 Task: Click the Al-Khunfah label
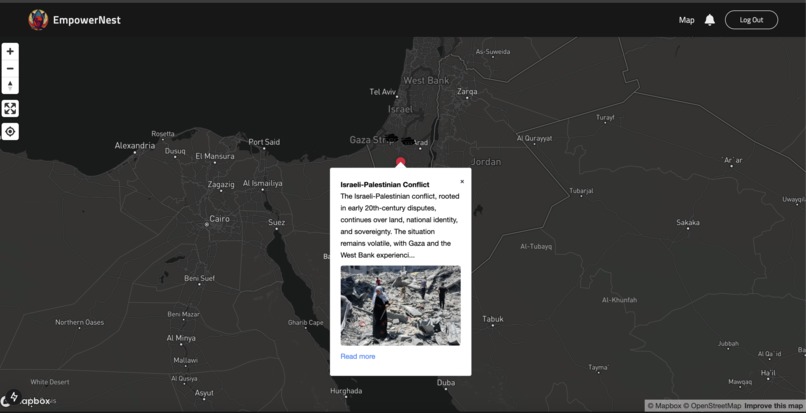pyautogui.click(x=619, y=300)
